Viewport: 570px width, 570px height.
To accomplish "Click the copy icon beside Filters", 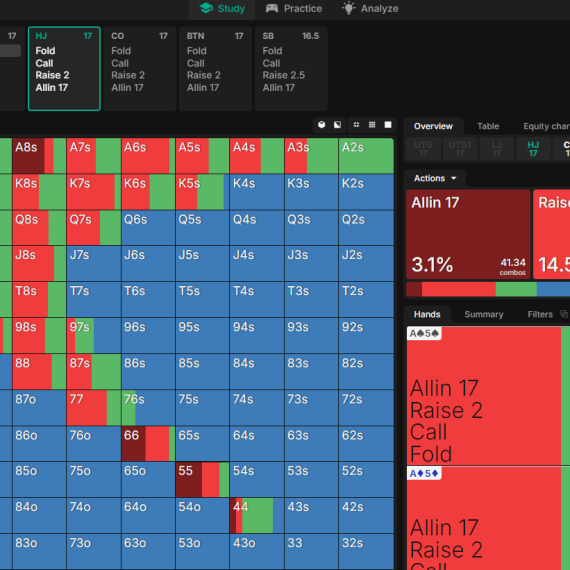I will coord(564,314).
